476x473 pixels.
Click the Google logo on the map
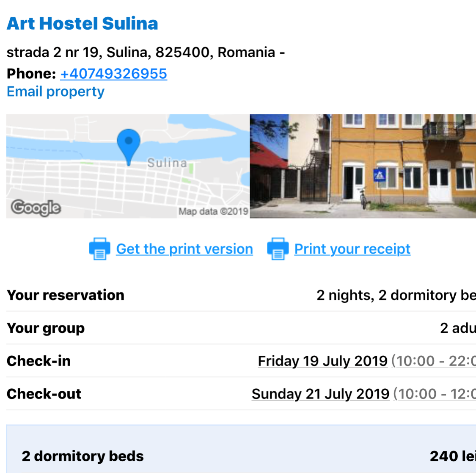pos(36,208)
